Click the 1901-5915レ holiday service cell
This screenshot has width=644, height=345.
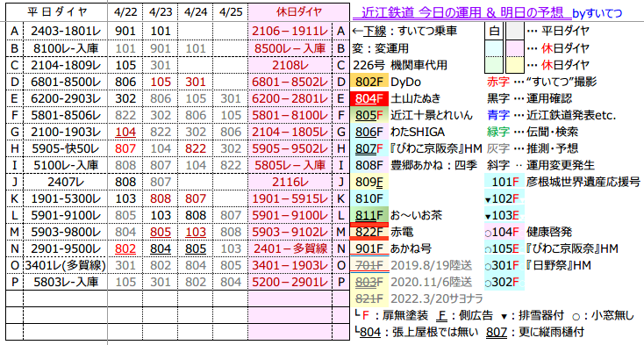click(x=290, y=198)
